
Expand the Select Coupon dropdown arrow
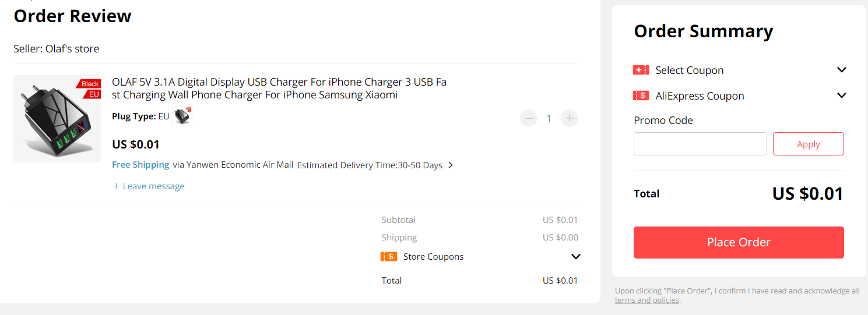[841, 70]
